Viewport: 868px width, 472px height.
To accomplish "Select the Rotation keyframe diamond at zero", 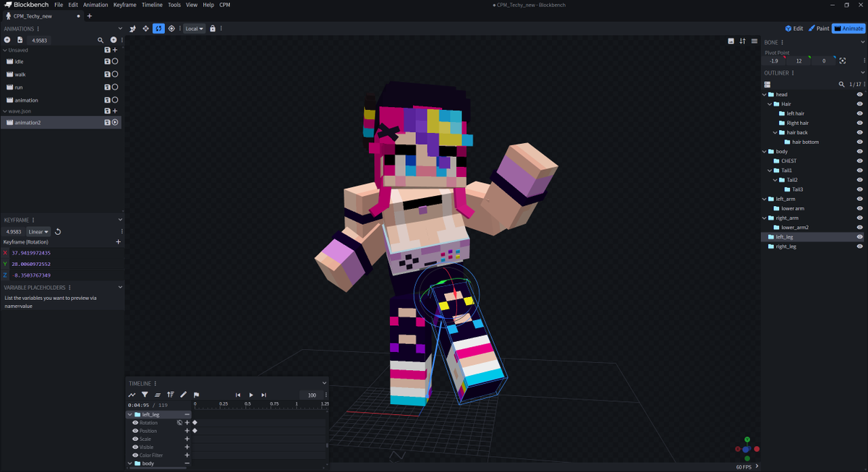I will 195,423.
